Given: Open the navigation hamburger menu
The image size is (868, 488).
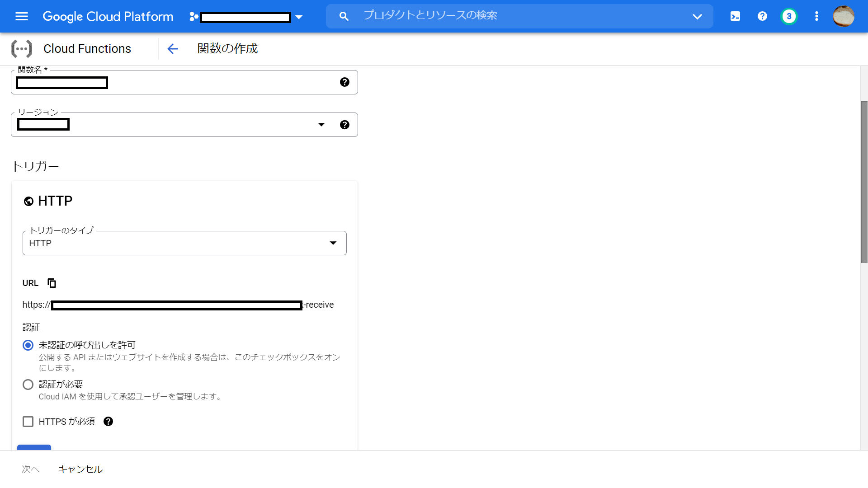Looking at the screenshot, I should pyautogui.click(x=21, y=16).
